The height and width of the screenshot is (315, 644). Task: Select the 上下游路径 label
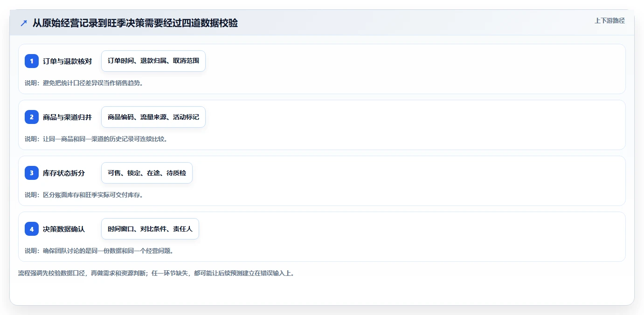coord(609,21)
